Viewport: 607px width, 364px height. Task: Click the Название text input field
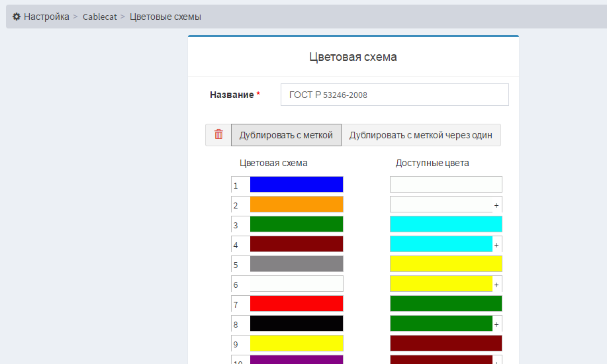point(395,95)
